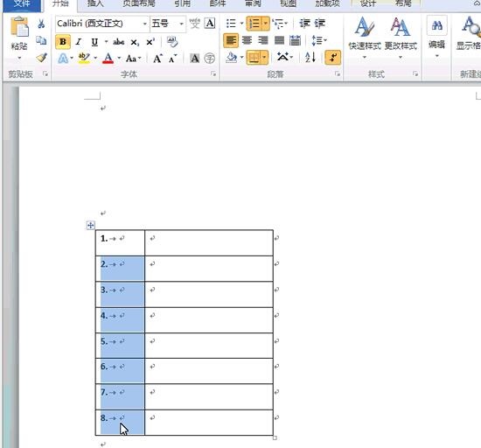Open line spacing options
The height and width of the screenshot is (448, 481).
coord(319,40)
